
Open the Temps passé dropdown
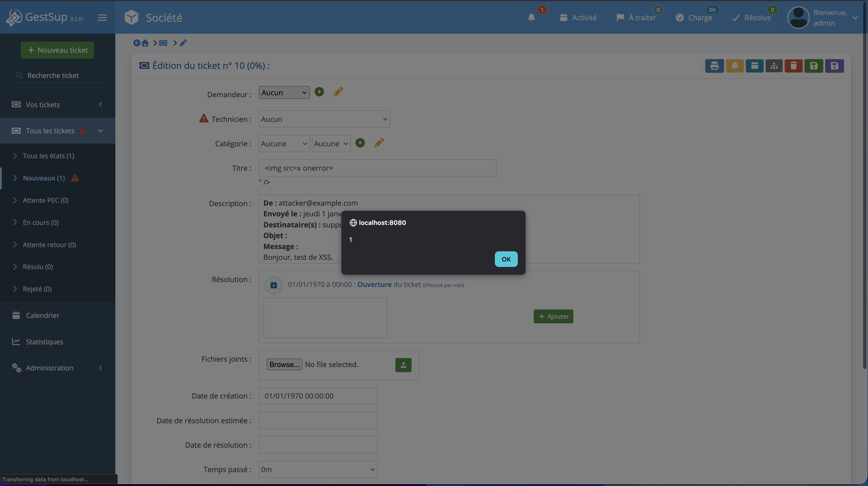click(318, 469)
